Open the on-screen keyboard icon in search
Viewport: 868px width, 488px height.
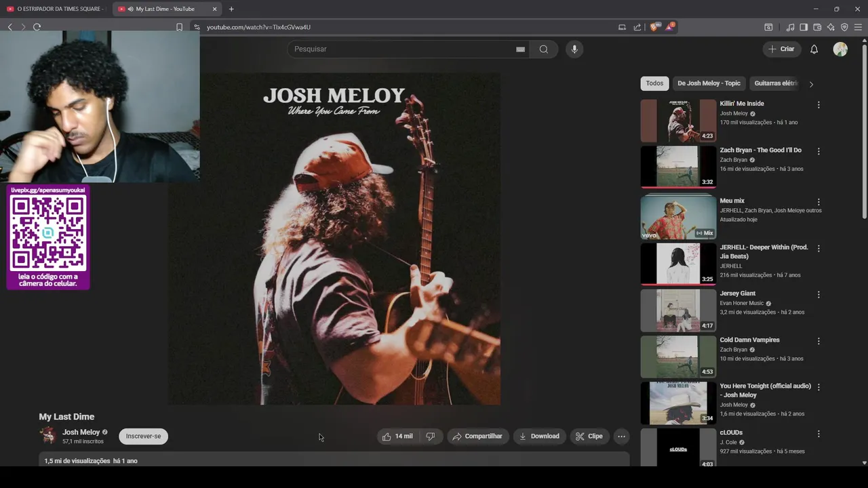pyautogui.click(x=520, y=49)
